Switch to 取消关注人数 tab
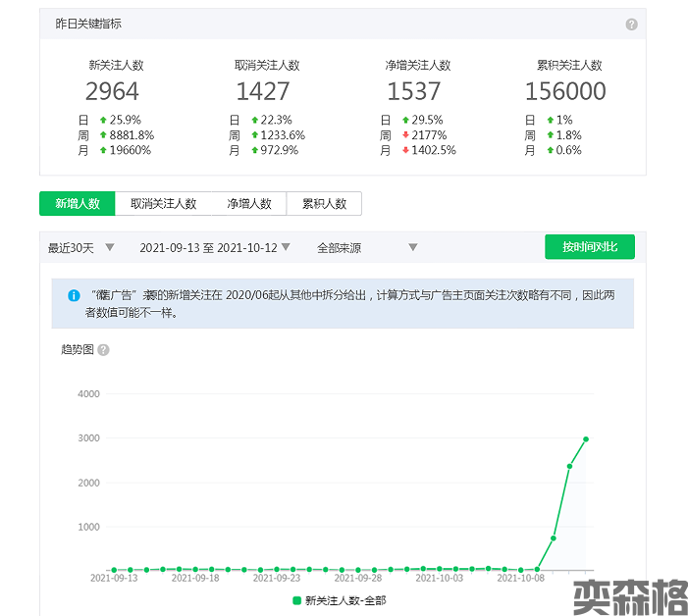This screenshot has width=688, height=616. click(x=164, y=204)
